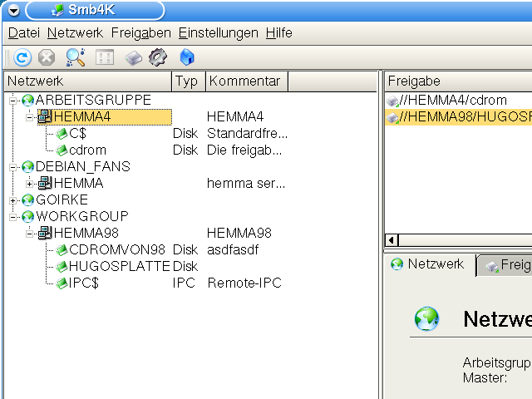Screen dimensions: 532x399
Task: Click the 'Remote-IPC' comment cell
Action: tap(244, 283)
